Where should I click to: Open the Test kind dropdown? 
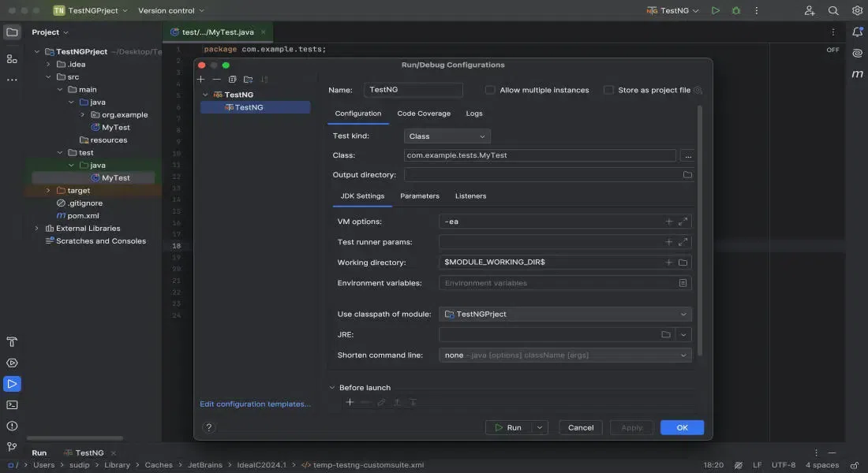(x=447, y=136)
